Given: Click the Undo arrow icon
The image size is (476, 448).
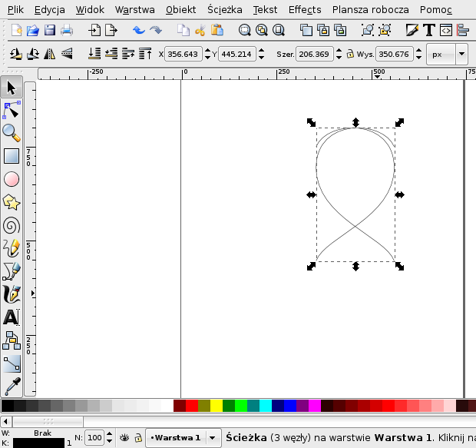Looking at the screenshot, I should click(x=139, y=31).
